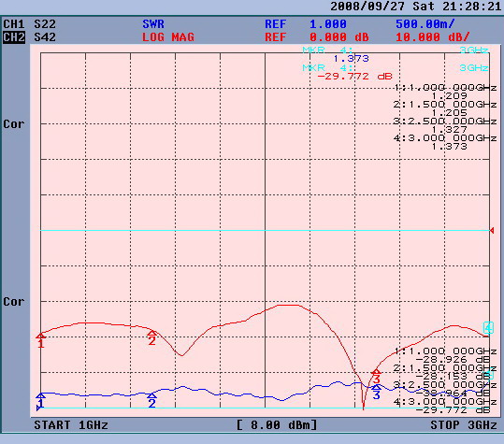Click the 10.000 dB/ scale value
The width and height of the screenshot is (504, 444).
click(x=433, y=37)
